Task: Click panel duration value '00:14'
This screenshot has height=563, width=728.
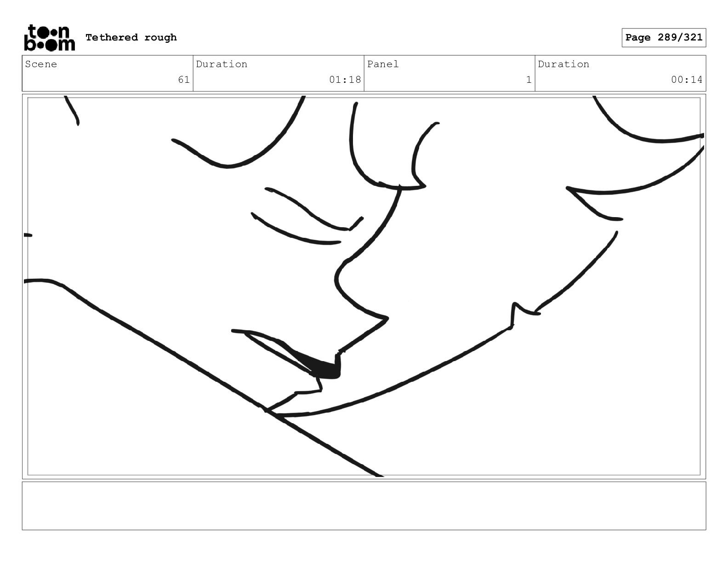Action: [x=687, y=80]
